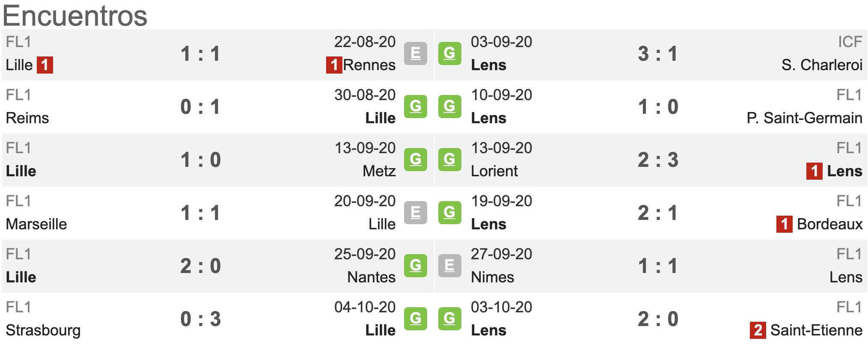The width and height of the screenshot is (868, 344).
Task: Click the red card badge next to Bordeaux
Action: coord(784,224)
